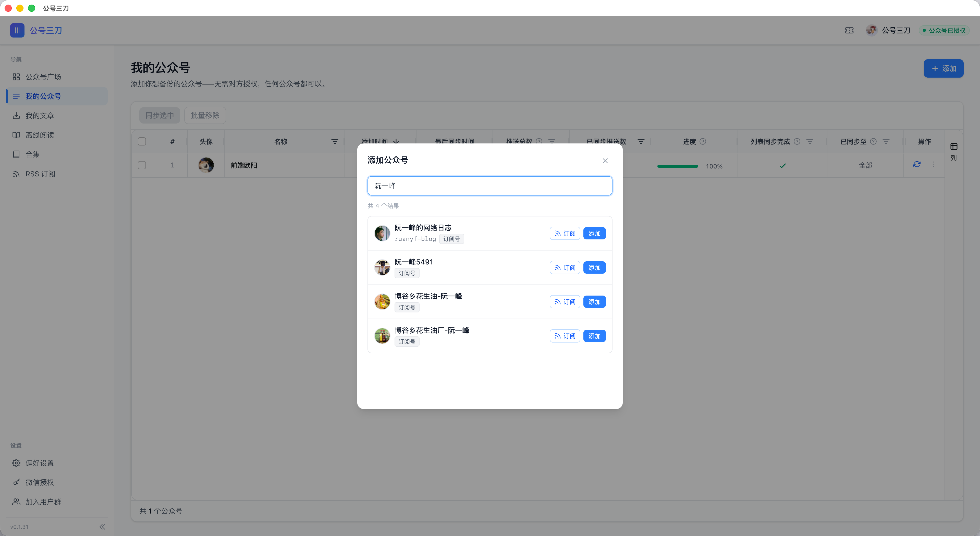The image size is (980, 536).
Task: Click the search field containing 阮一峰
Action: (490, 186)
